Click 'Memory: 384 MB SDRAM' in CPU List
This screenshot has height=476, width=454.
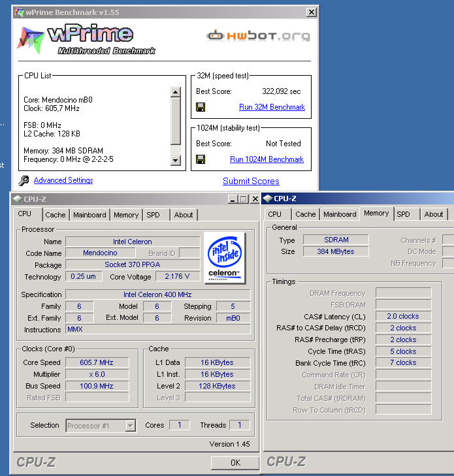(63, 151)
